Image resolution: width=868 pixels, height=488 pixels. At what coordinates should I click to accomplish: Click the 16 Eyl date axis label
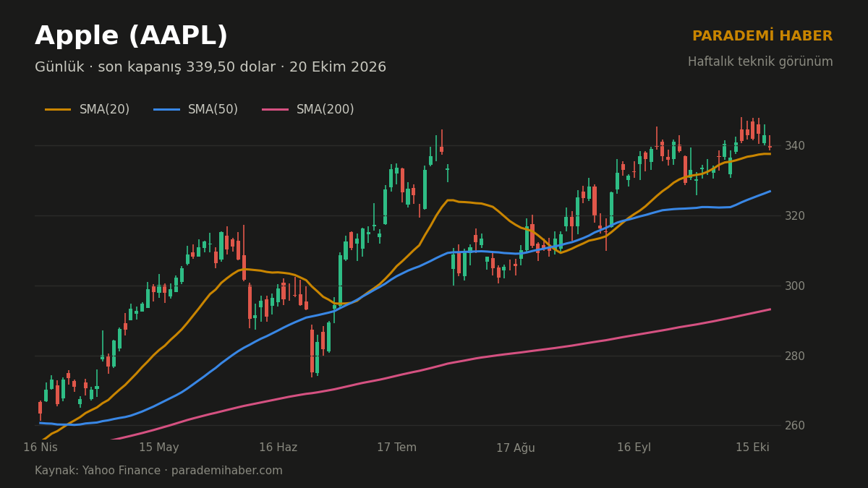point(634,448)
